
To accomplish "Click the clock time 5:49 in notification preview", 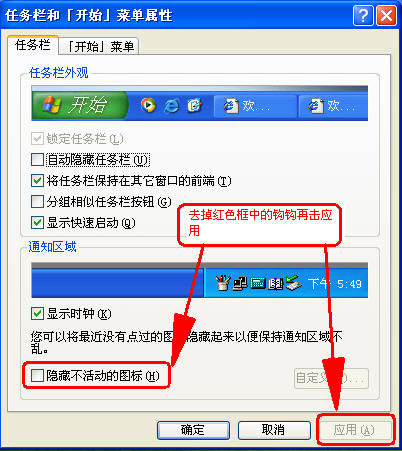I will click(x=349, y=284).
